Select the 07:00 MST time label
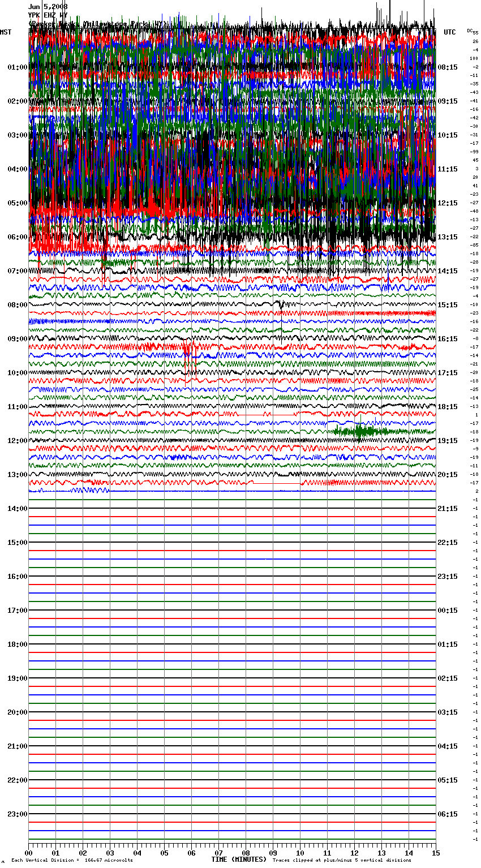This screenshot has height=868, width=481. [x=18, y=271]
